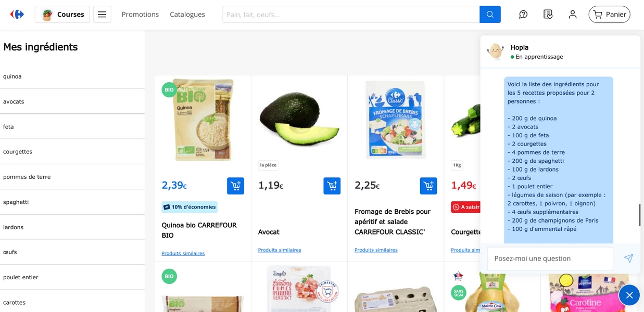The width and height of the screenshot is (644, 312).
Task: Open the chat bubble help icon
Action: point(523,15)
